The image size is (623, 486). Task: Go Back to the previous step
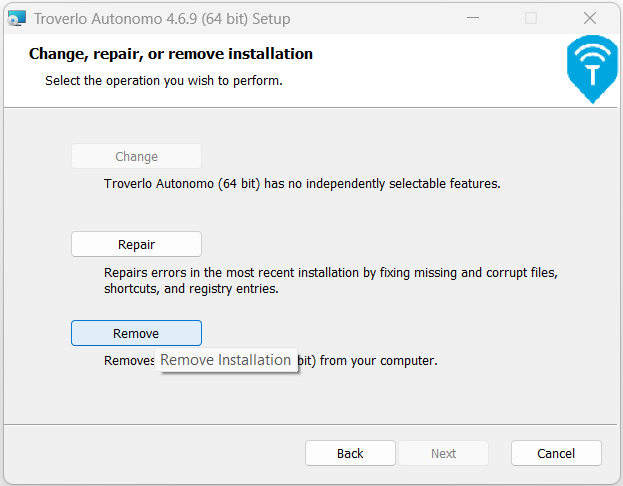(x=350, y=453)
